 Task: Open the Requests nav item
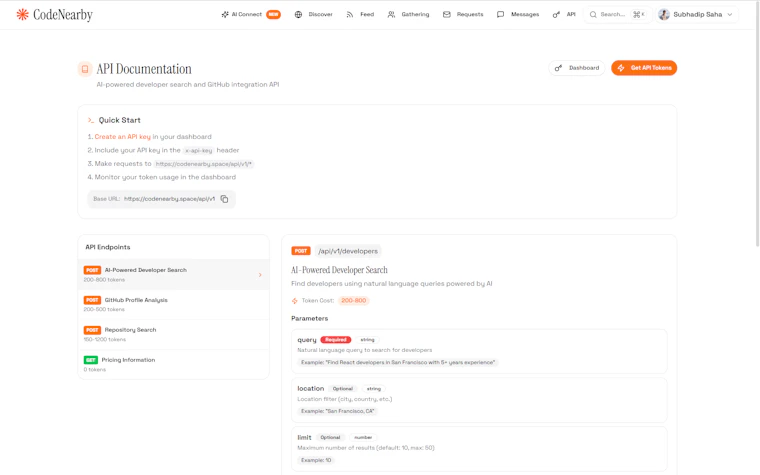click(x=463, y=15)
